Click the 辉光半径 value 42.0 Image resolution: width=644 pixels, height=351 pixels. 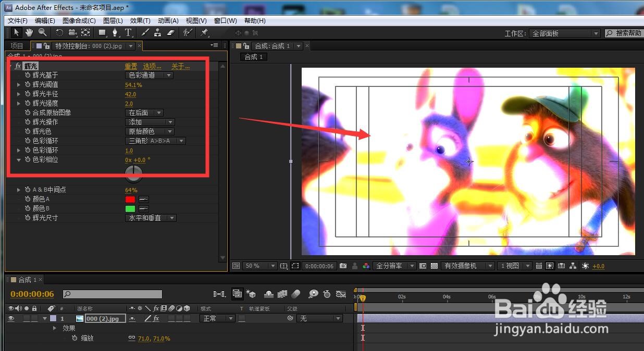pyautogui.click(x=130, y=94)
